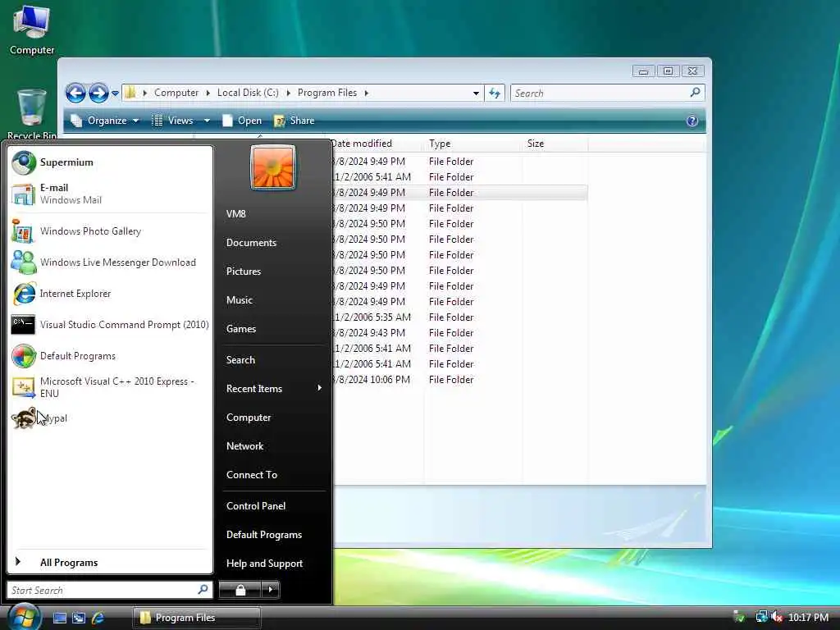Open Help and Support
840x630 pixels.
pyautogui.click(x=274, y=564)
